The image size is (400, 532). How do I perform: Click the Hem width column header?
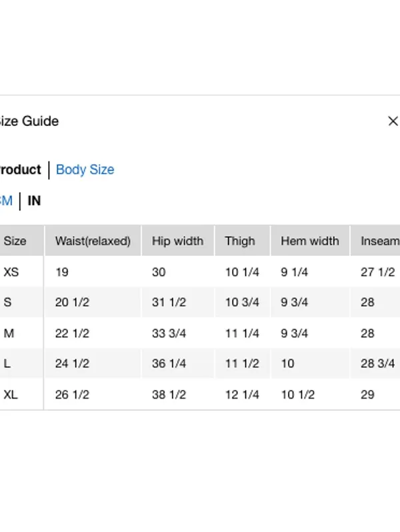point(310,241)
